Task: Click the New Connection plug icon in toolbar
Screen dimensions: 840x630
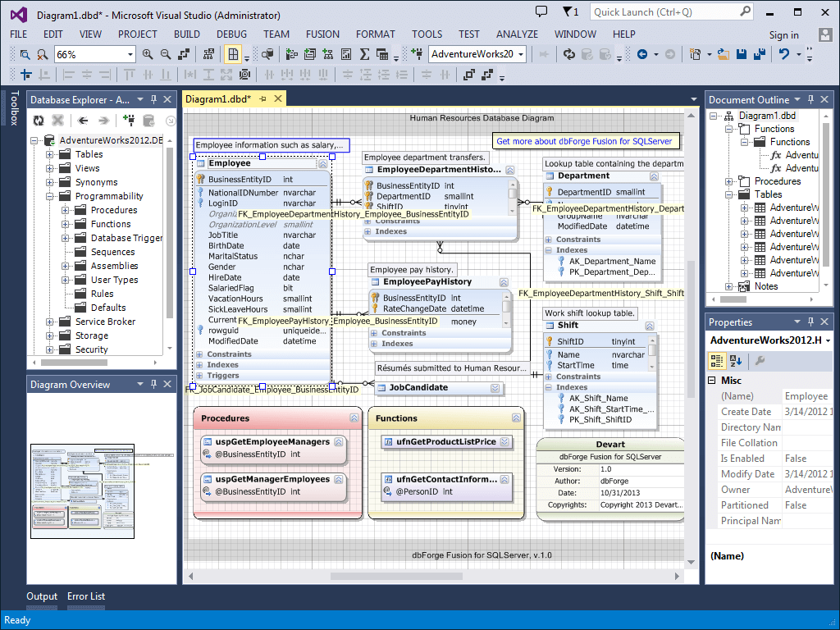Action: click(416, 53)
